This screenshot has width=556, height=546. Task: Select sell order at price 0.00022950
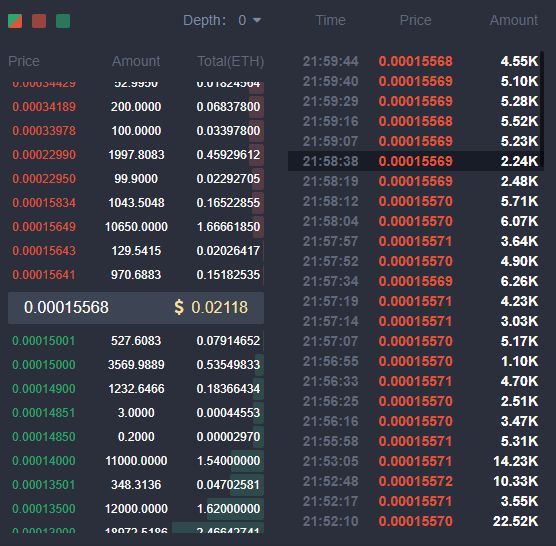point(136,179)
